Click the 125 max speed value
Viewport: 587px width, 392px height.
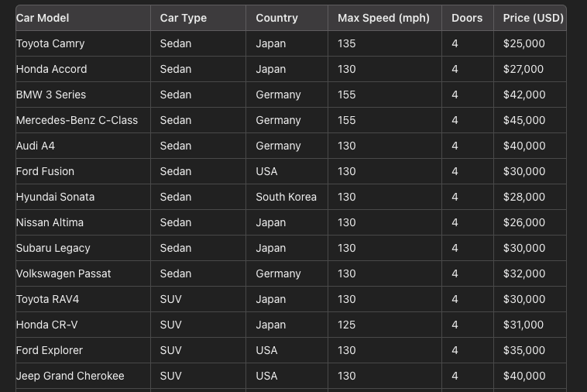[346, 325]
